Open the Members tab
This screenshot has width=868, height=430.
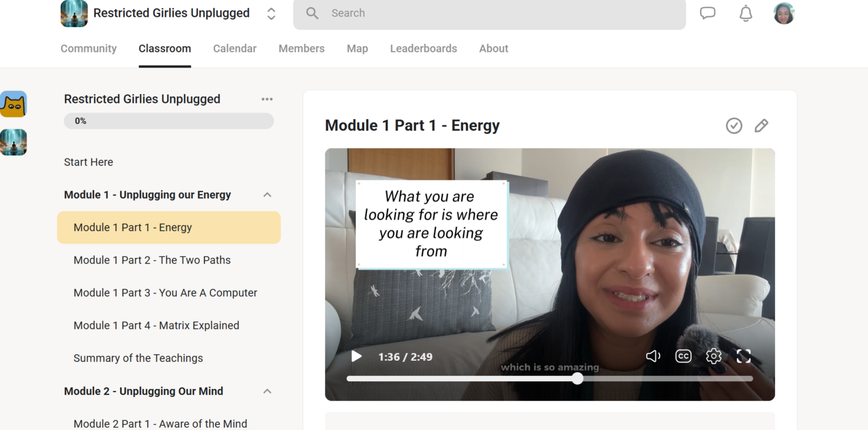point(301,49)
